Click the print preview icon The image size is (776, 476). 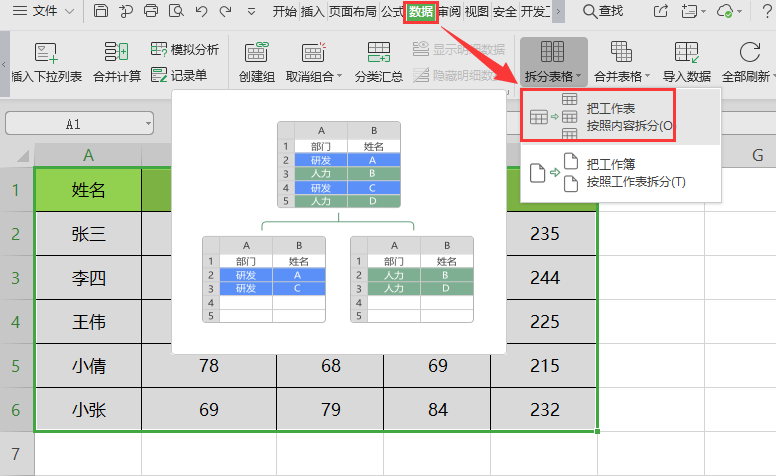[176, 11]
